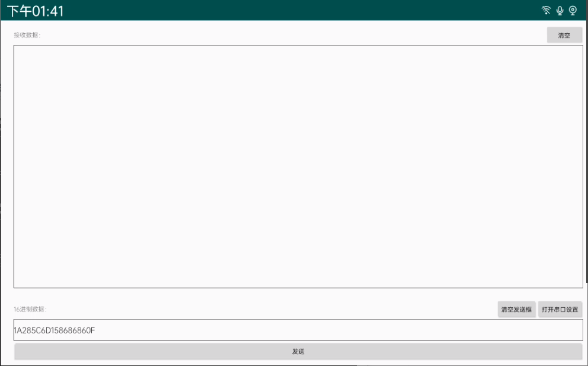Send the hex data with 发送

tap(298, 351)
